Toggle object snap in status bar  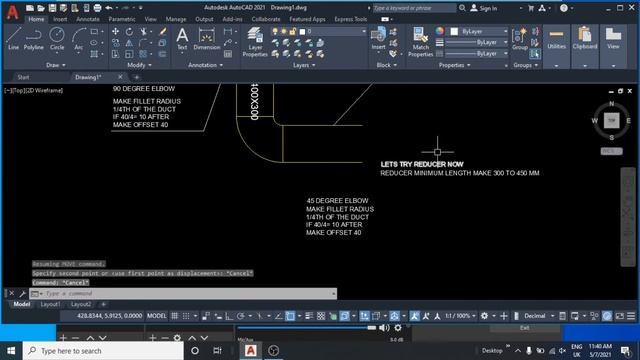tap(290, 316)
